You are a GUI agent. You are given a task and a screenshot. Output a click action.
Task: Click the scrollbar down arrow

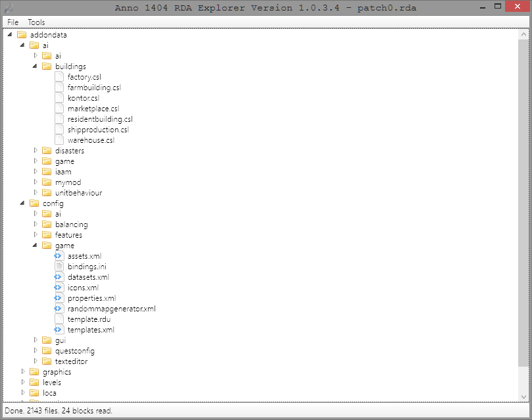point(523,396)
